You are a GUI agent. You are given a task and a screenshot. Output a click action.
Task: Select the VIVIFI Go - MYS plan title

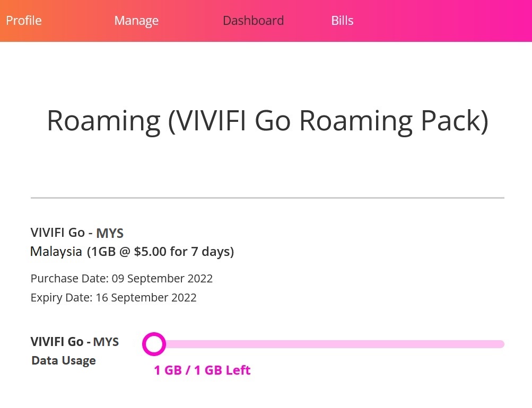click(x=77, y=233)
